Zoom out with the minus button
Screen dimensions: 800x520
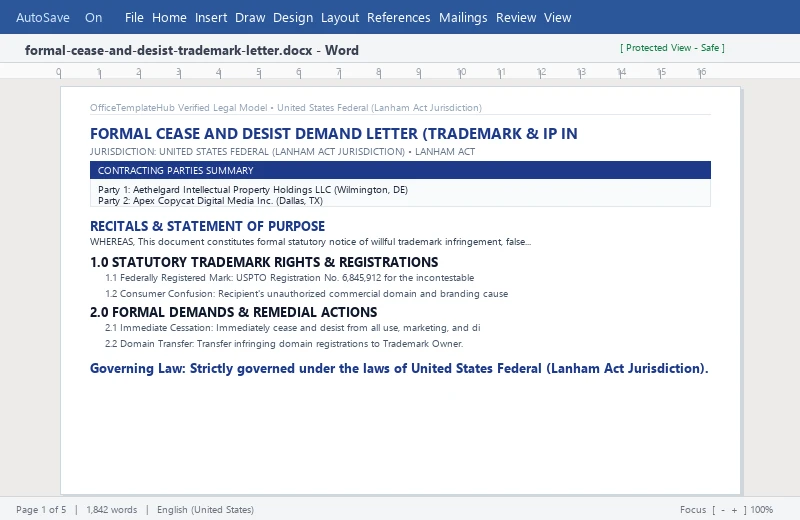(722, 509)
